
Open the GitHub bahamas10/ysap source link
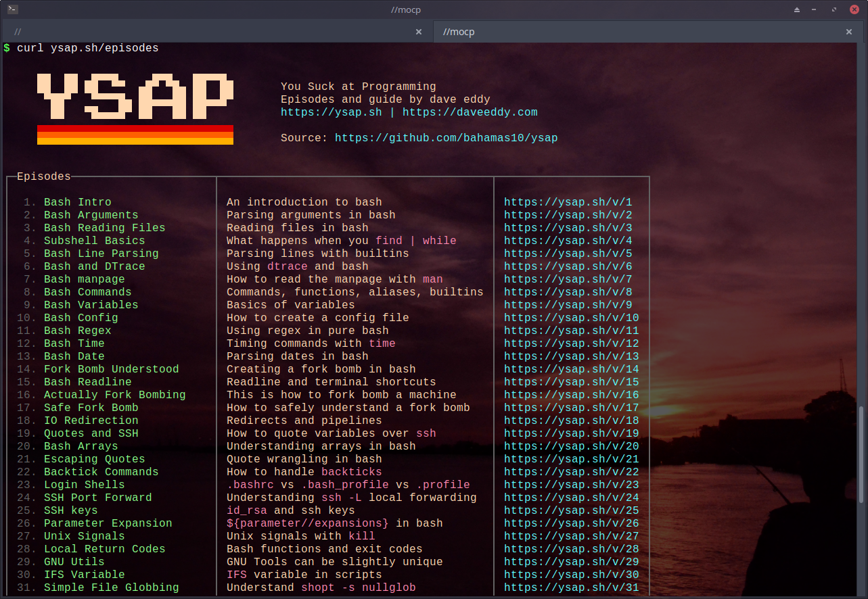pyautogui.click(x=446, y=138)
